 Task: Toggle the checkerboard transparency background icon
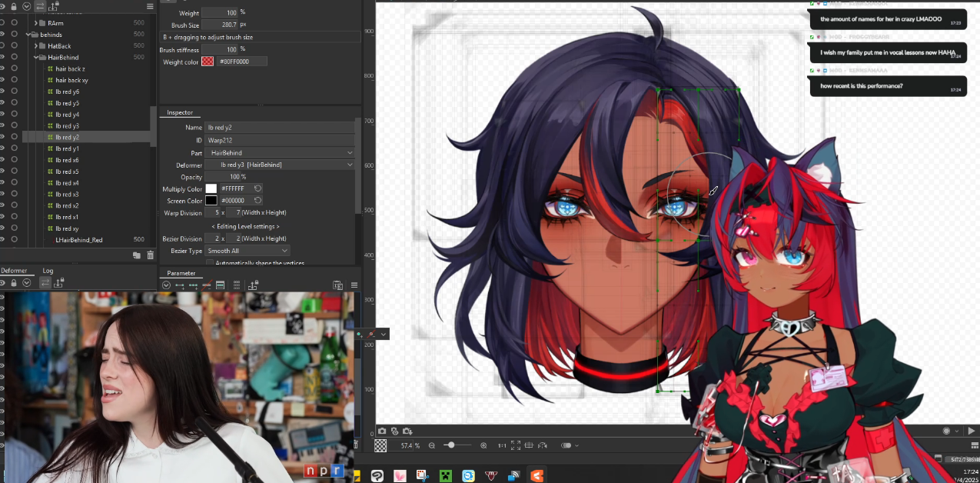[x=380, y=445]
